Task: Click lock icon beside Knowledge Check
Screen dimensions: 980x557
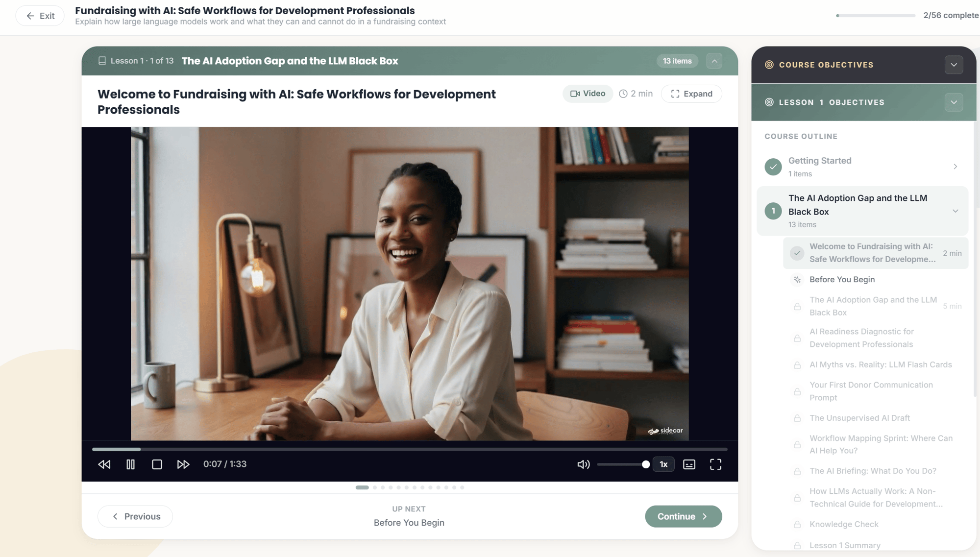Action: pos(797,525)
